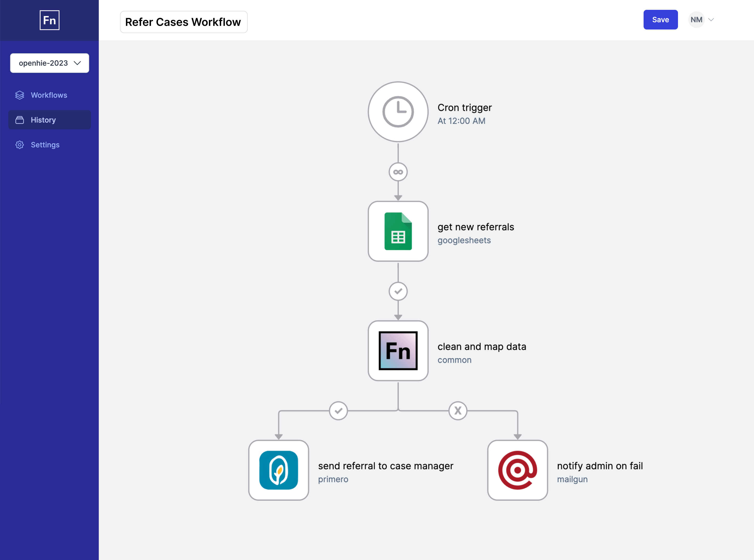Screen dimensions: 754x560
Task: Click the Save button
Action: (x=660, y=19)
